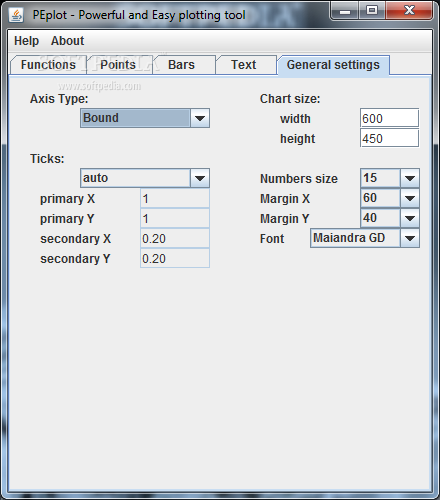Open the About menu
This screenshot has height=500, width=440.
pyautogui.click(x=67, y=41)
